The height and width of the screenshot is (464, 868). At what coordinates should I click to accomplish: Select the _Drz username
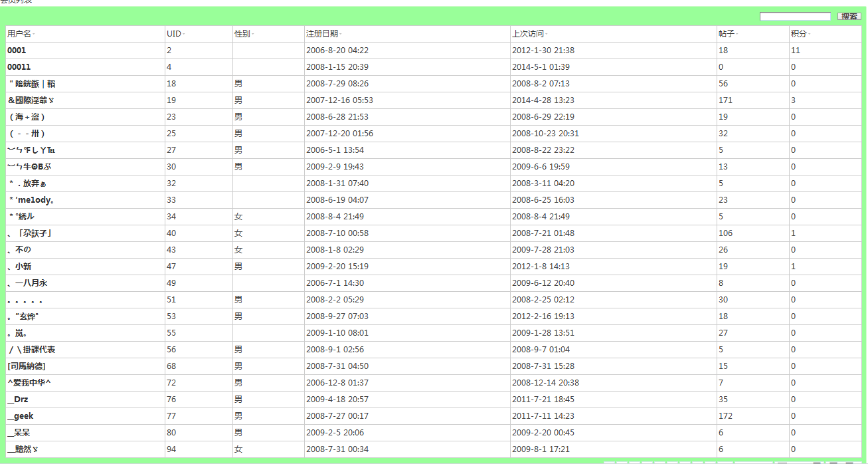tap(18, 400)
